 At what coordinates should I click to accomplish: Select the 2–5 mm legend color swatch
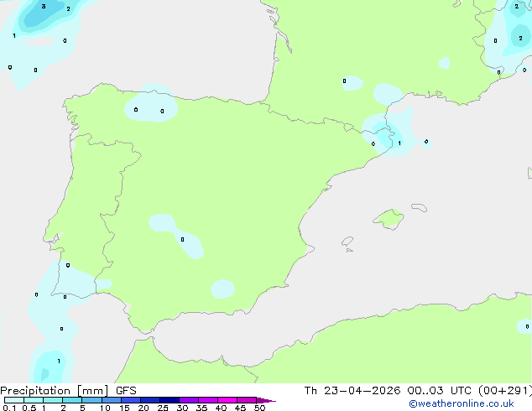(x=72, y=400)
